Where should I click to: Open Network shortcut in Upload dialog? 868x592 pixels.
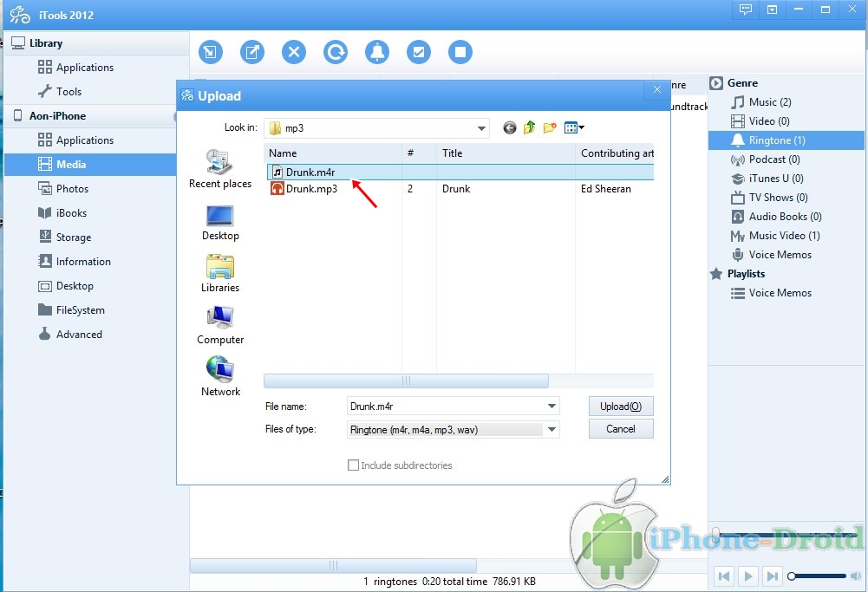point(220,376)
